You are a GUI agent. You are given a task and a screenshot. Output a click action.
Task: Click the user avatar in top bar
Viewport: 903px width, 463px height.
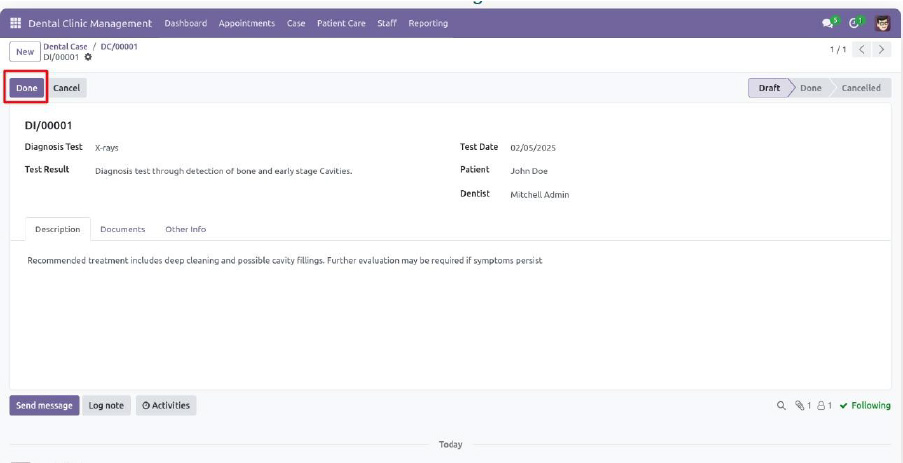click(883, 23)
